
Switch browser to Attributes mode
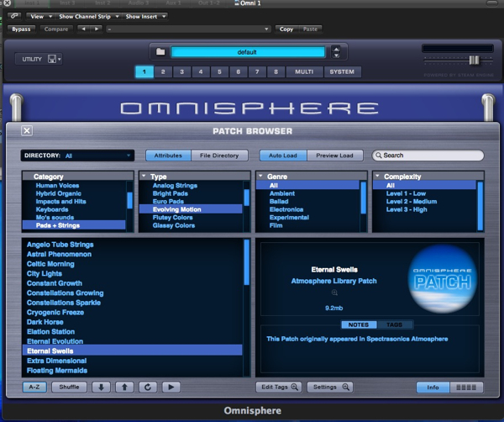tap(168, 156)
